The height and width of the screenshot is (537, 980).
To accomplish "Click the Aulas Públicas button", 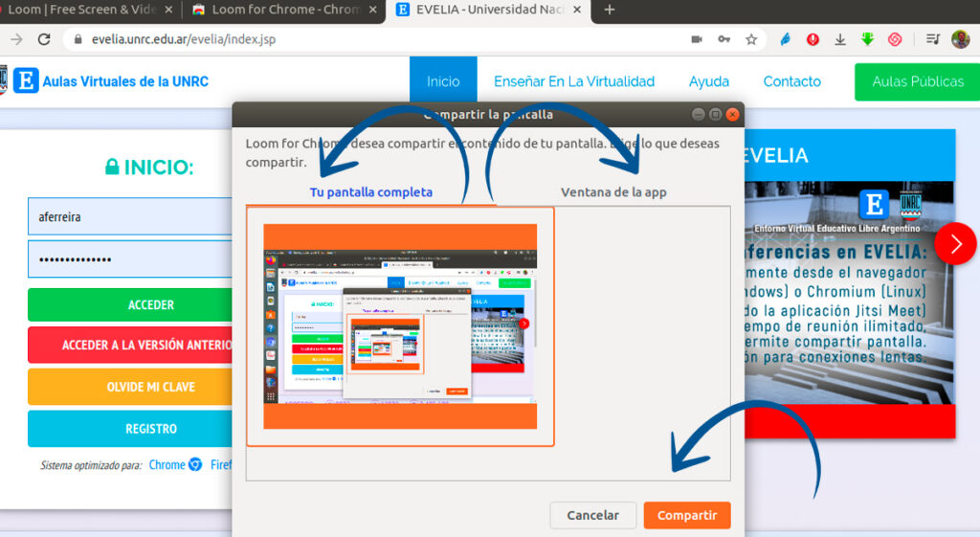I will coord(917,81).
